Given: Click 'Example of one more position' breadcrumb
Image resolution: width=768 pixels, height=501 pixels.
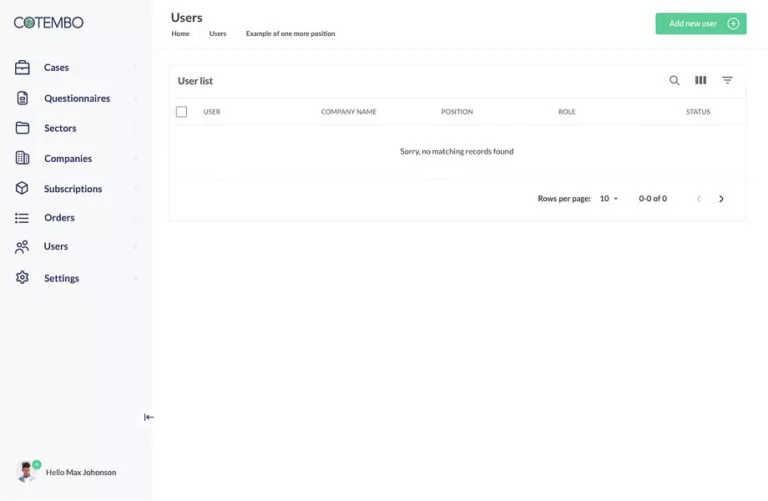Looking at the screenshot, I should [290, 34].
